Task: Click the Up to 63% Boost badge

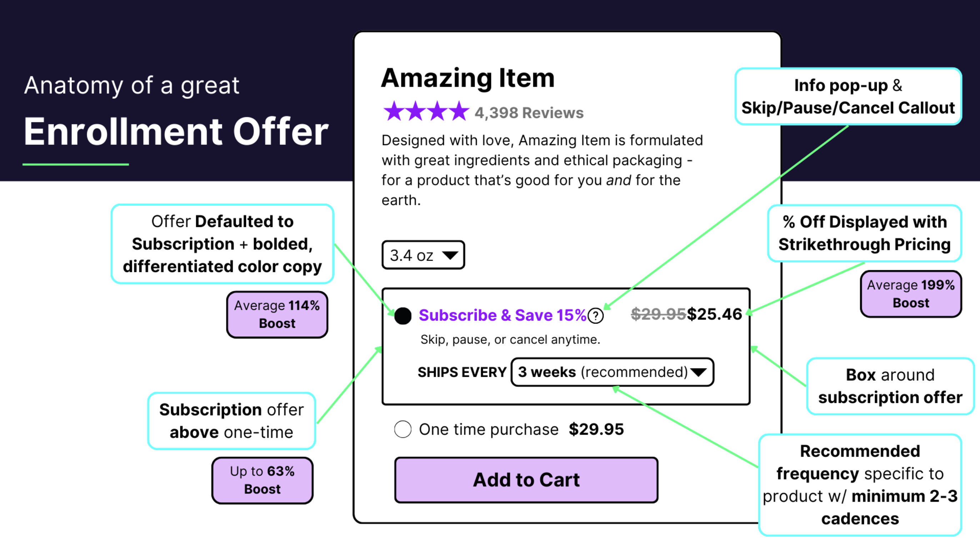Action: click(x=262, y=480)
